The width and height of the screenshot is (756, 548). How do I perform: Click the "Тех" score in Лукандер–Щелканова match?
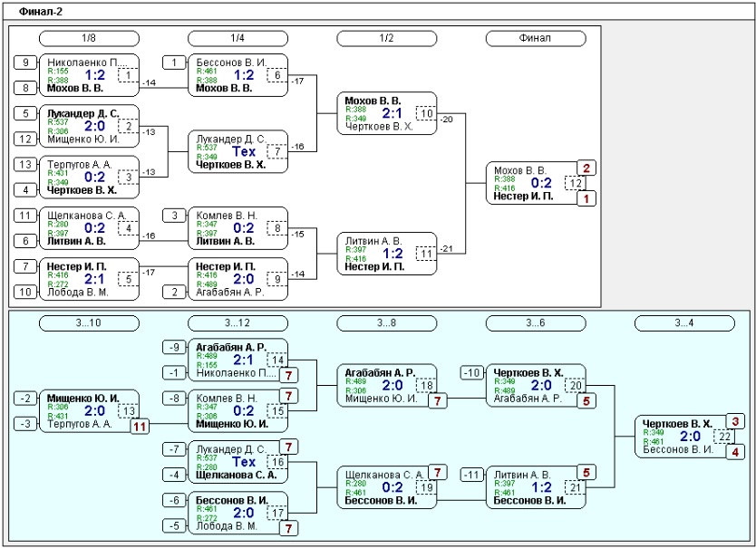coord(244,462)
